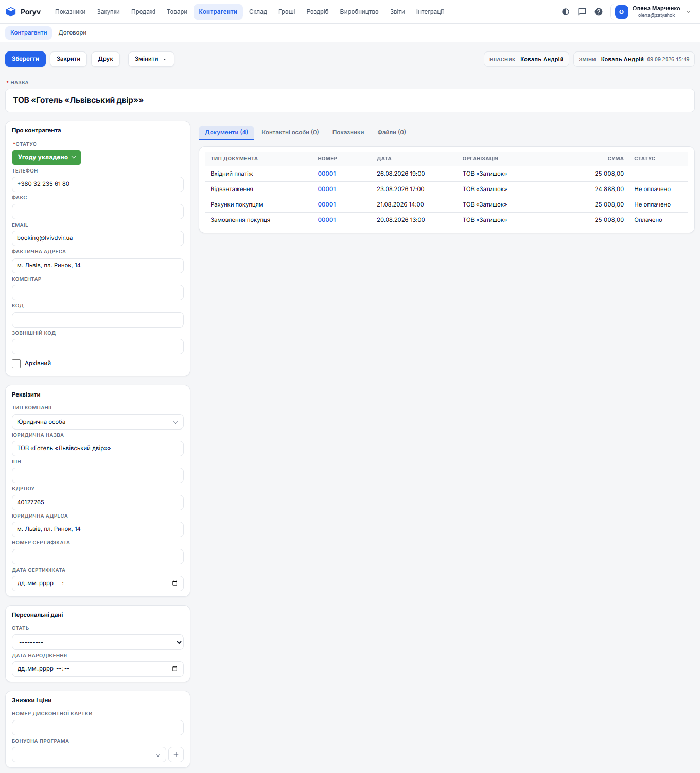700x773 pixels.
Task: Open document 00001 of Замовлення покупця
Action: tap(327, 220)
